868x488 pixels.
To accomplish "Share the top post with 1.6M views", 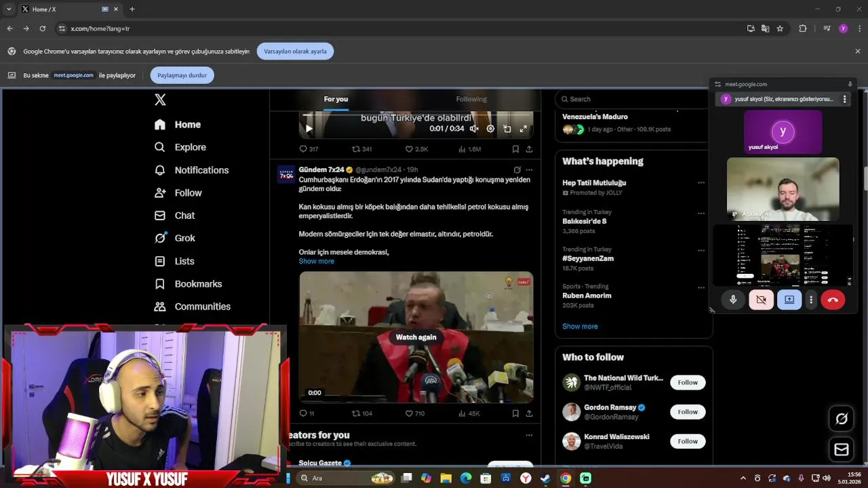I will (529, 149).
